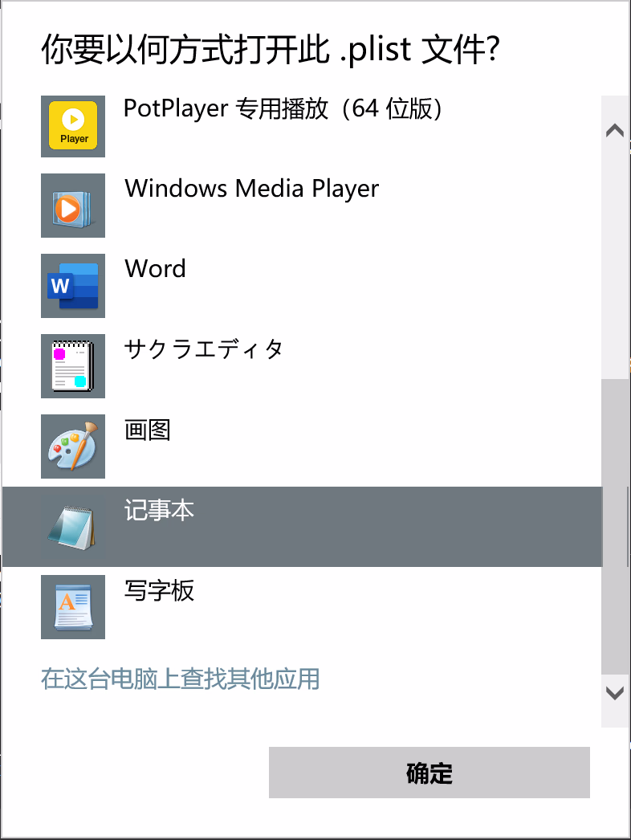The height and width of the screenshot is (840, 631).
Task: Select the Word label in app list
Action: point(155,269)
